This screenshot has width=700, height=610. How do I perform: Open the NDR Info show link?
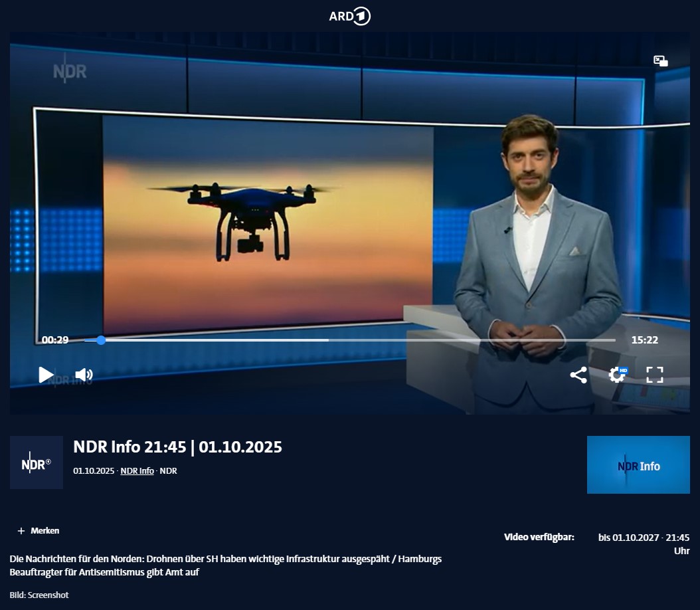(137, 470)
